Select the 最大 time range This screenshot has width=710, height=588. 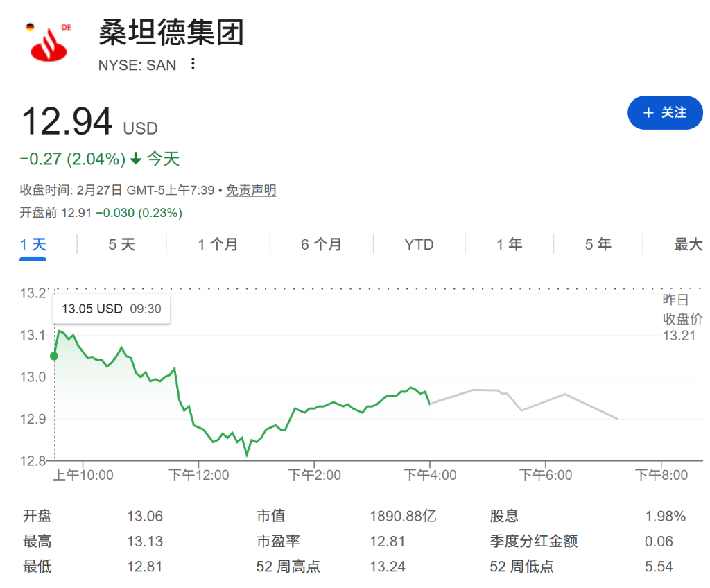689,244
